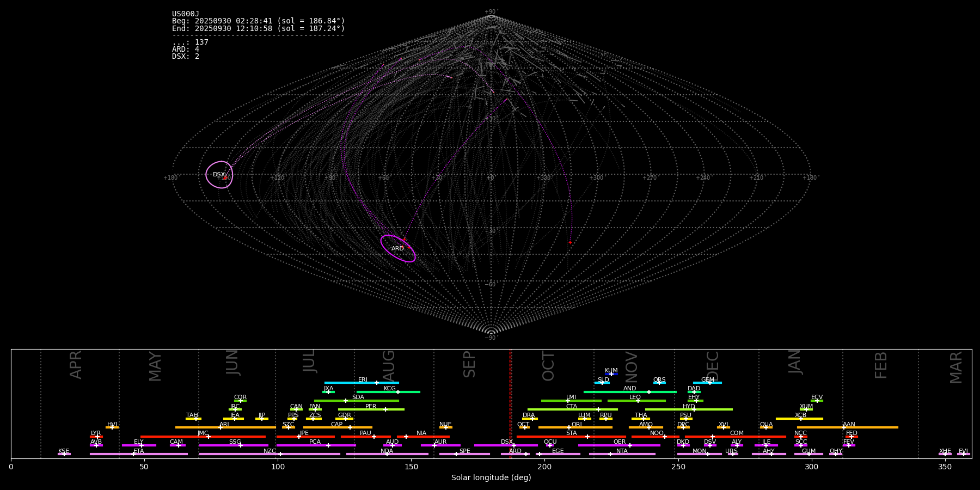
Task: Select the SDA shower label in the timeline
Action: pyautogui.click(x=358, y=397)
